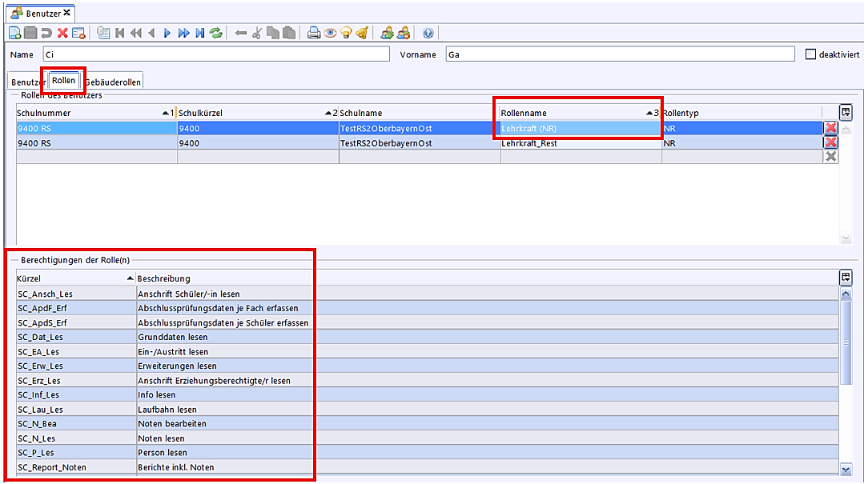Click the grey left arrow icon

241,33
